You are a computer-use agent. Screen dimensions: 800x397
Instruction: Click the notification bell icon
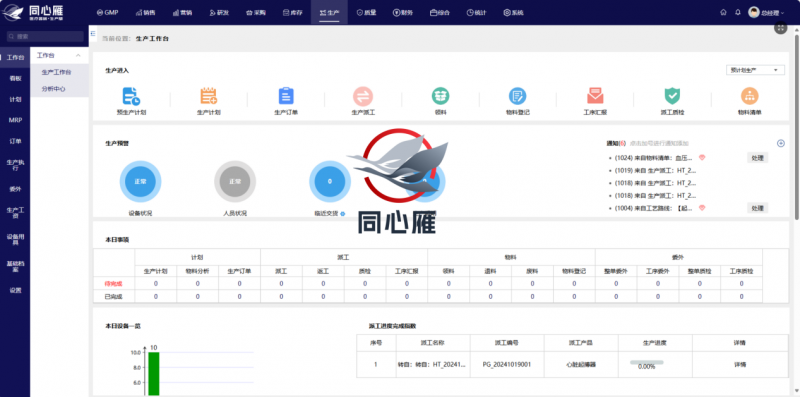point(737,12)
